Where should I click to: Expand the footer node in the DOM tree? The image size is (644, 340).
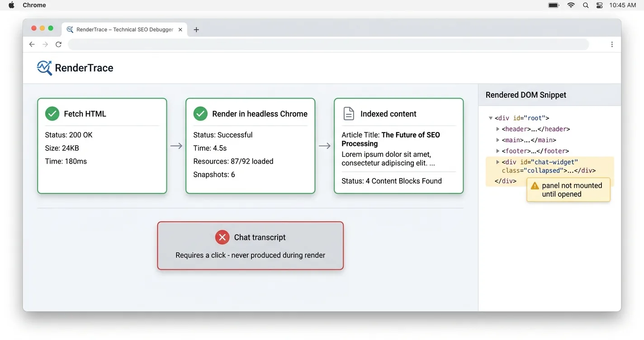pos(498,151)
